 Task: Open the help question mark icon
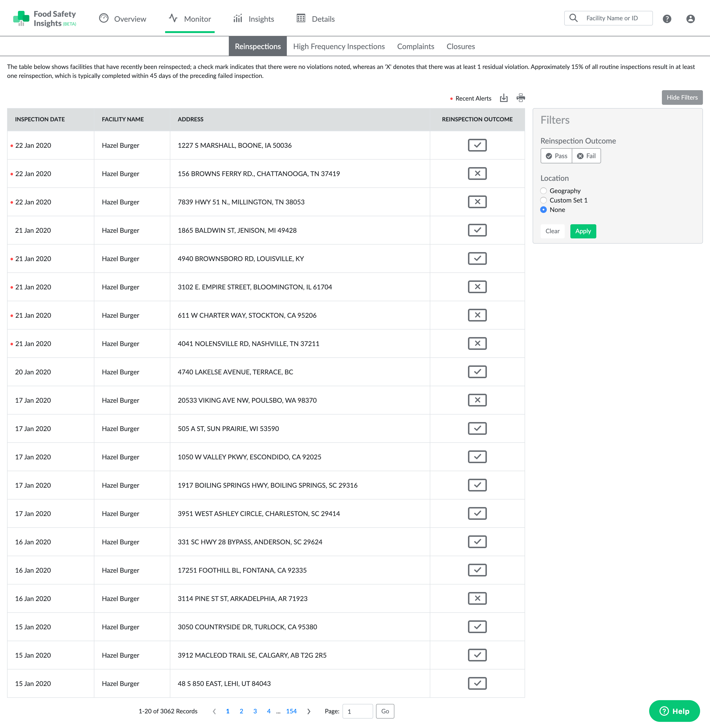(667, 19)
